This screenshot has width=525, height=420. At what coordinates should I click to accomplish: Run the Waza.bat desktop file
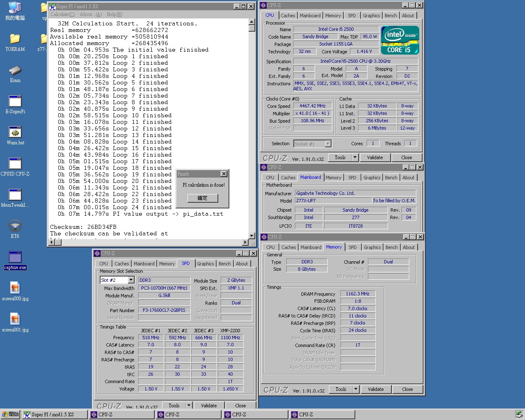(15, 136)
